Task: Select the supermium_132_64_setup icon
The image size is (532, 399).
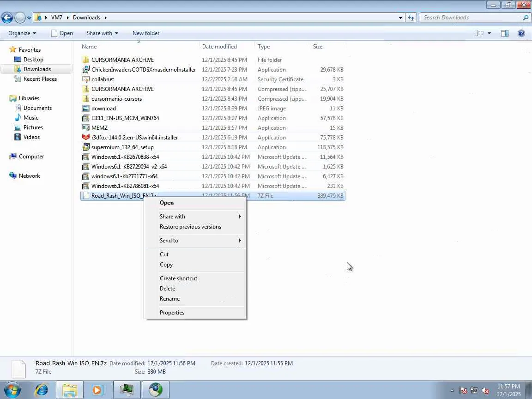Action: click(86, 147)
